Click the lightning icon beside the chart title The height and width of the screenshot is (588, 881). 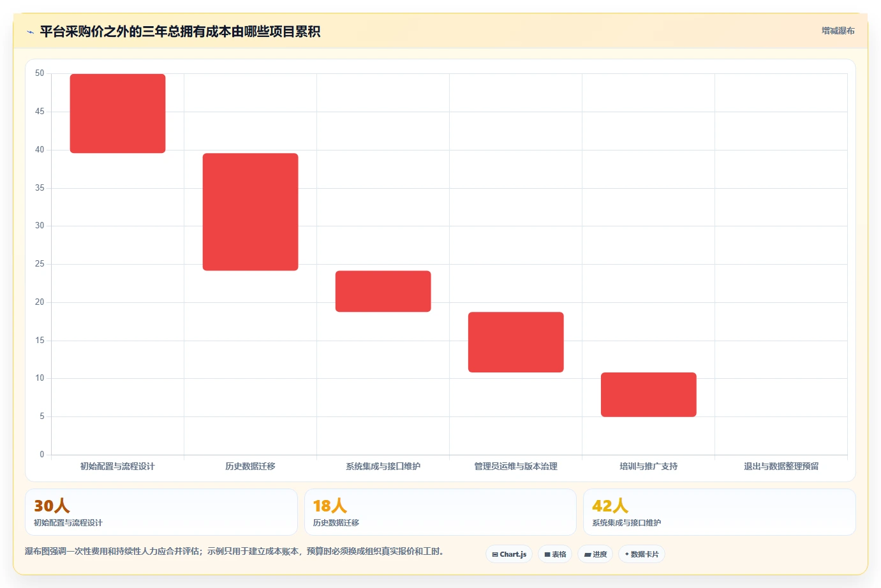[30, 32]
